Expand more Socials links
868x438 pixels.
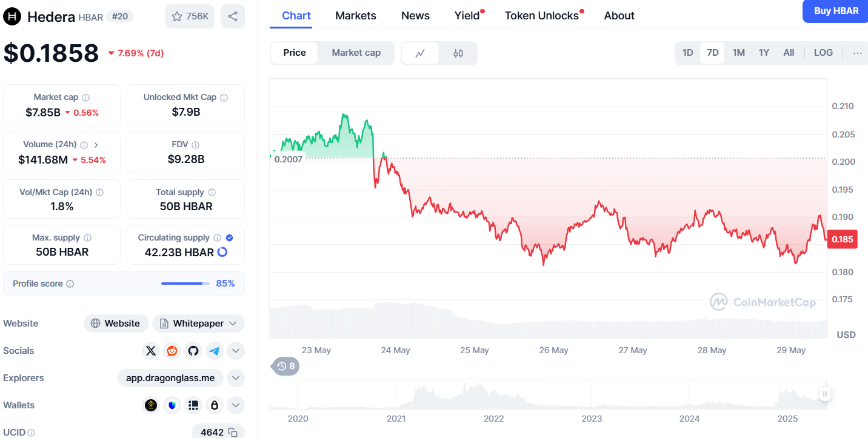[x=236, y=351]
